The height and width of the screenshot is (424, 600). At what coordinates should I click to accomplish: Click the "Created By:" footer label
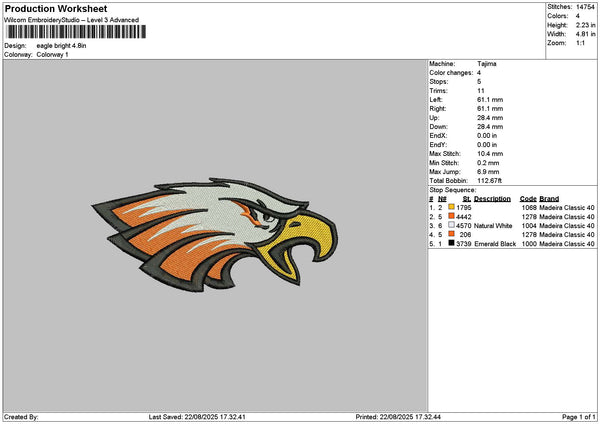tap(21, 417)
